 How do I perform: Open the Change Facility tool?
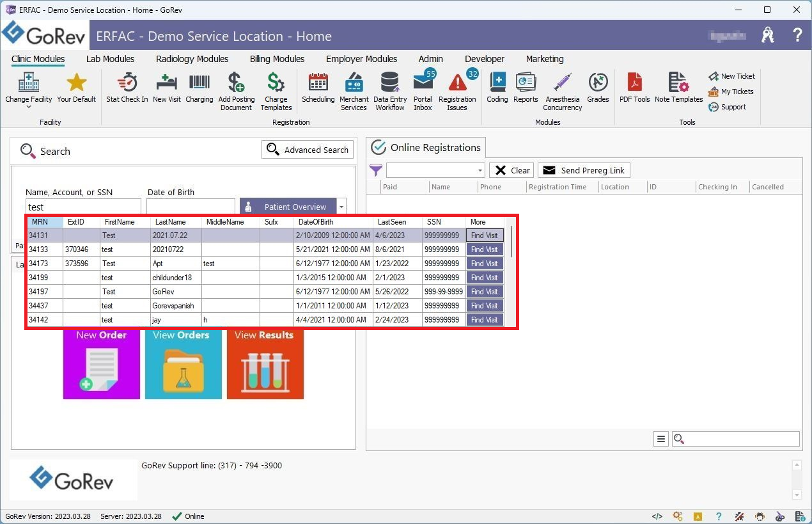tap(29, 89)
